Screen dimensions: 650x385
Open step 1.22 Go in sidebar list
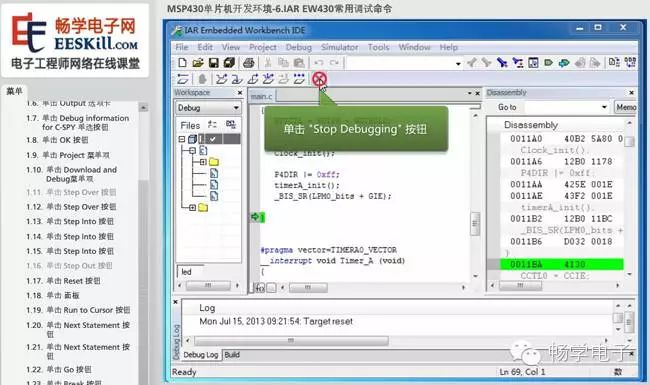point(69,369)
